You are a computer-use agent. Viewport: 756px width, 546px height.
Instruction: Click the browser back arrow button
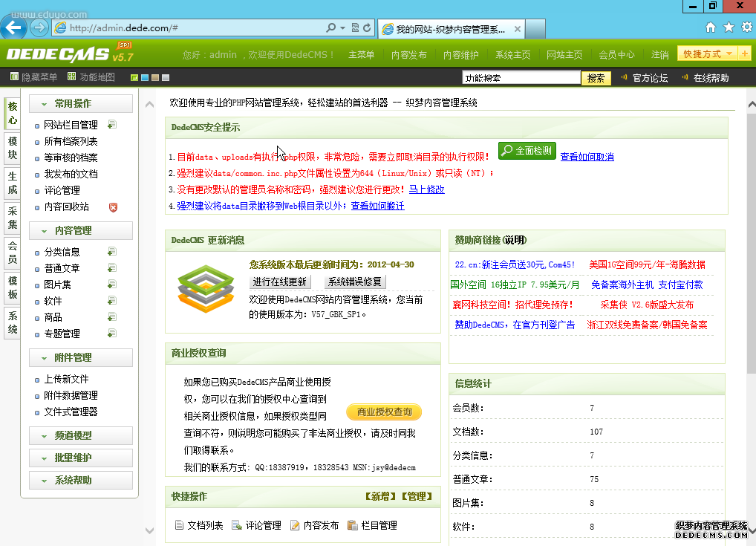tap(14, 27)
